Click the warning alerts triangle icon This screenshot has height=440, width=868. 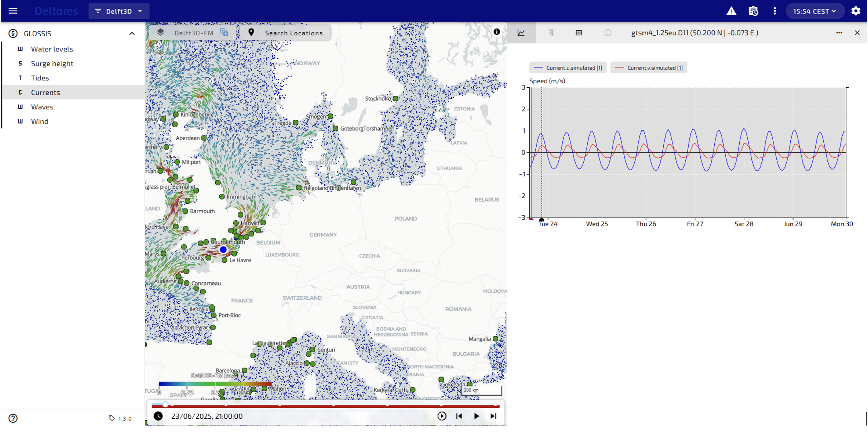[731, 11]
